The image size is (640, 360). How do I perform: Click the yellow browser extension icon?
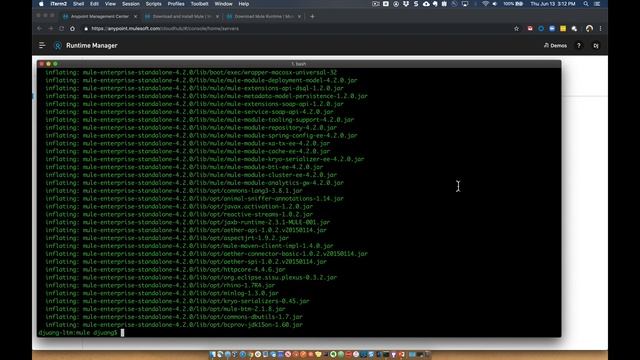click(x=563, y=29)
